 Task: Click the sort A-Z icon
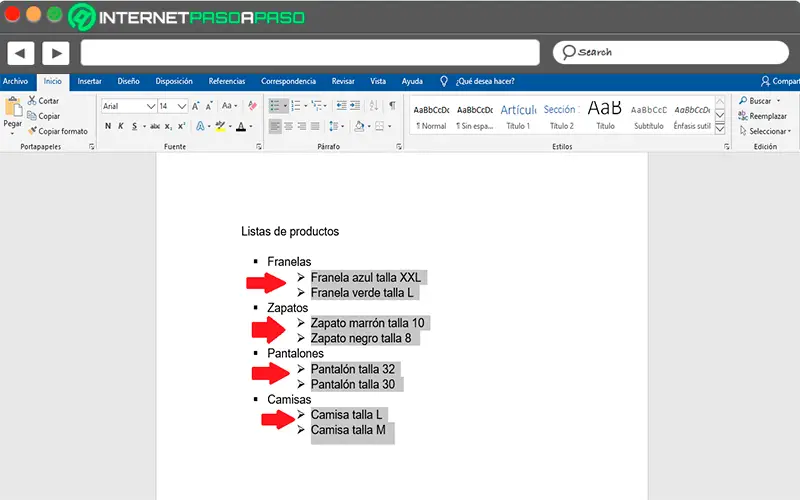[373, 106]
